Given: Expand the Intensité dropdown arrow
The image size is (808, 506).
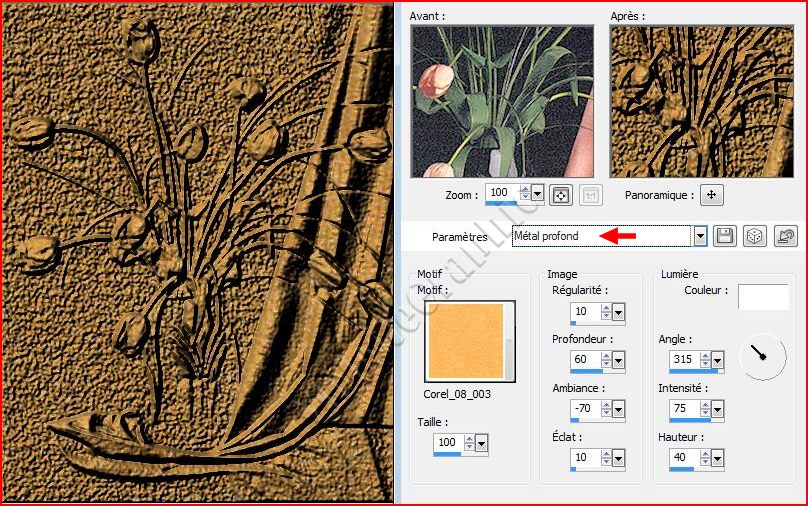Looking at the screenshot, I should 717,409.
